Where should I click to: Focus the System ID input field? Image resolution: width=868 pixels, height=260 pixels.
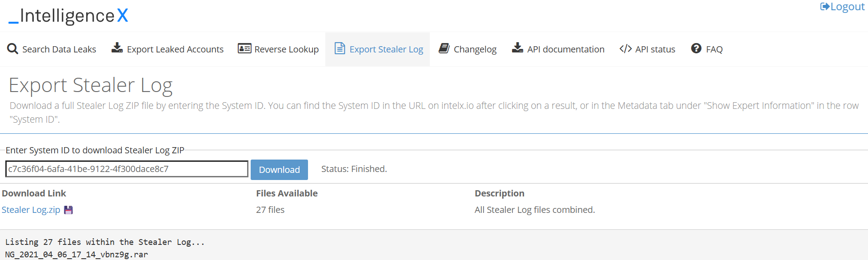127,169
